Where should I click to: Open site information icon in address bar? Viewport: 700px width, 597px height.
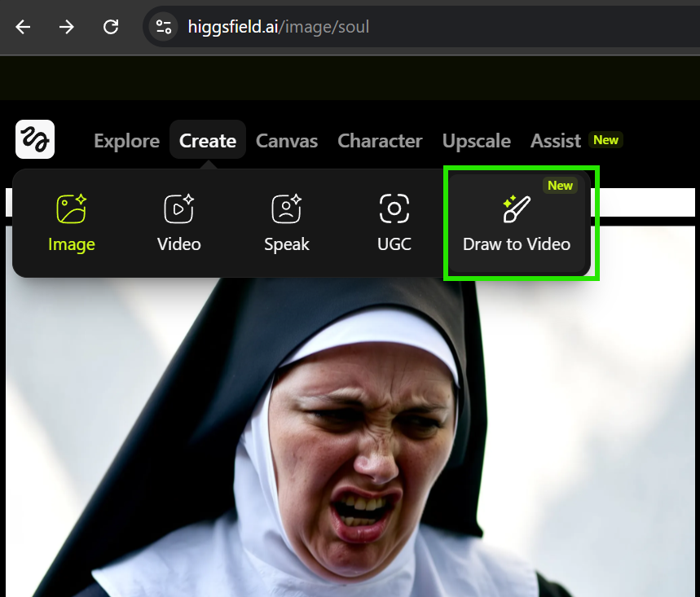coord(164,27)
